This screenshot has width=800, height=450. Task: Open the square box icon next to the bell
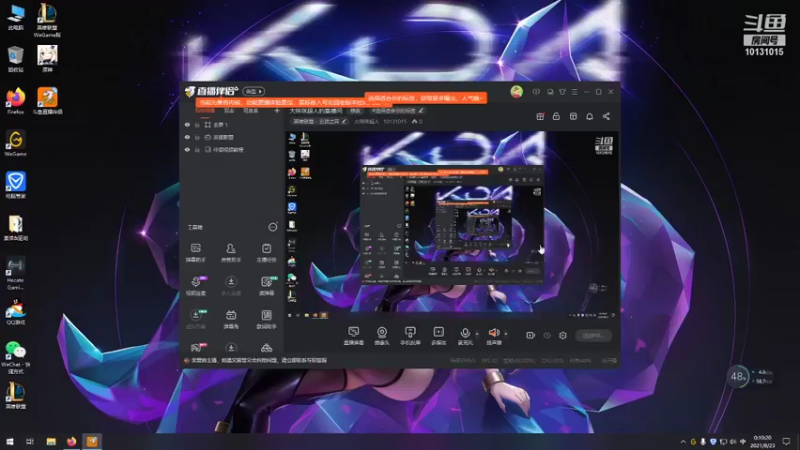[x=573, y=116]
